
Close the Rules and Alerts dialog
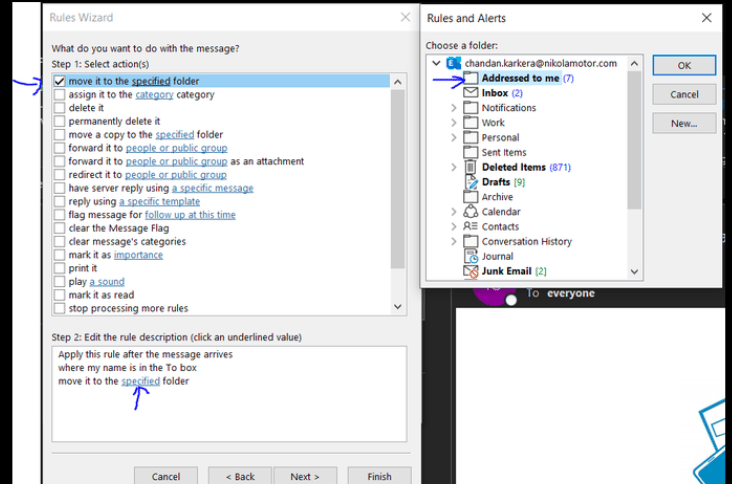coord(706,18)
